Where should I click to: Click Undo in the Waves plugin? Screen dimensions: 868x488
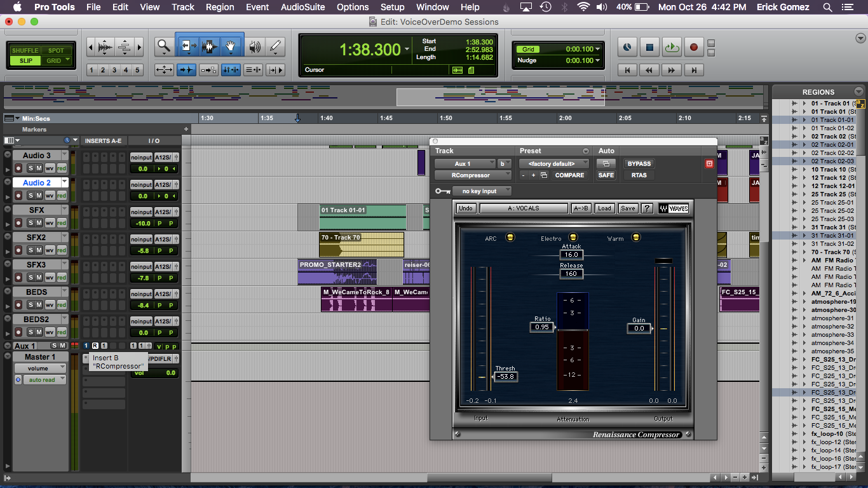pyautogui.click(x=466, y=208)
